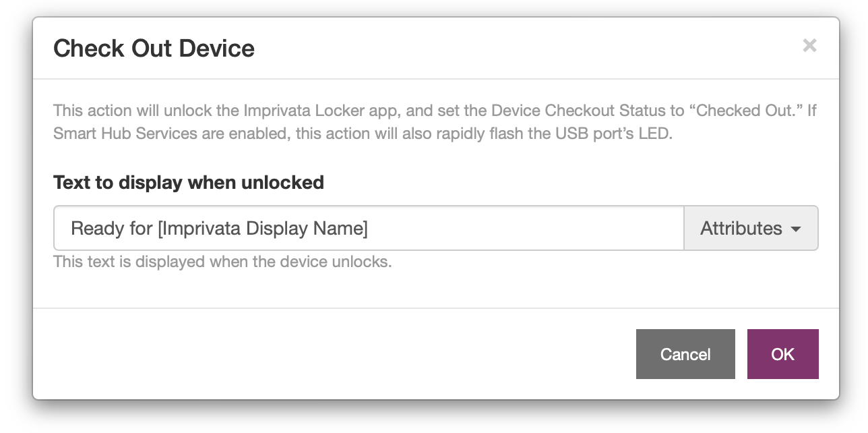This screenshot has height=433, width=868.
Task: Focus the text entry for unlock message
Action: click(369, 228)
